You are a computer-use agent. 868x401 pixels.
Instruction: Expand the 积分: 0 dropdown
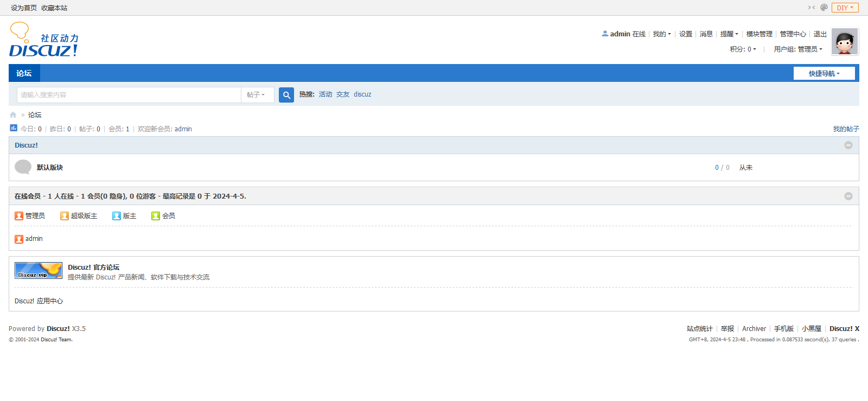coord(743,49)
